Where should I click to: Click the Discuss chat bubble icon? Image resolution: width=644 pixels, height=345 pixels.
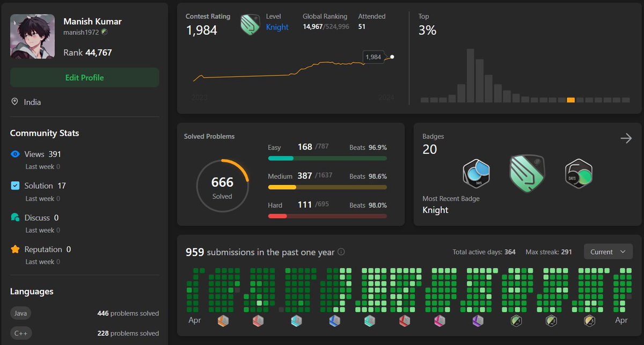tap(15, 217)
